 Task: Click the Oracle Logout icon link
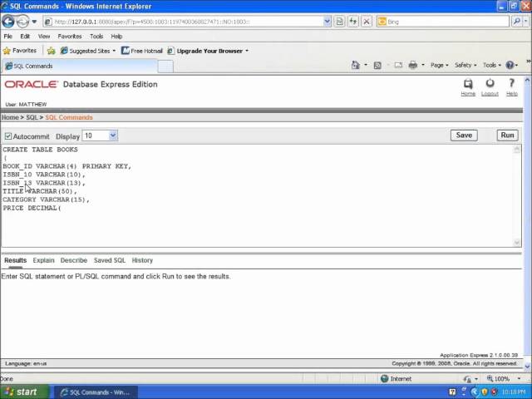tap(490, 87)
